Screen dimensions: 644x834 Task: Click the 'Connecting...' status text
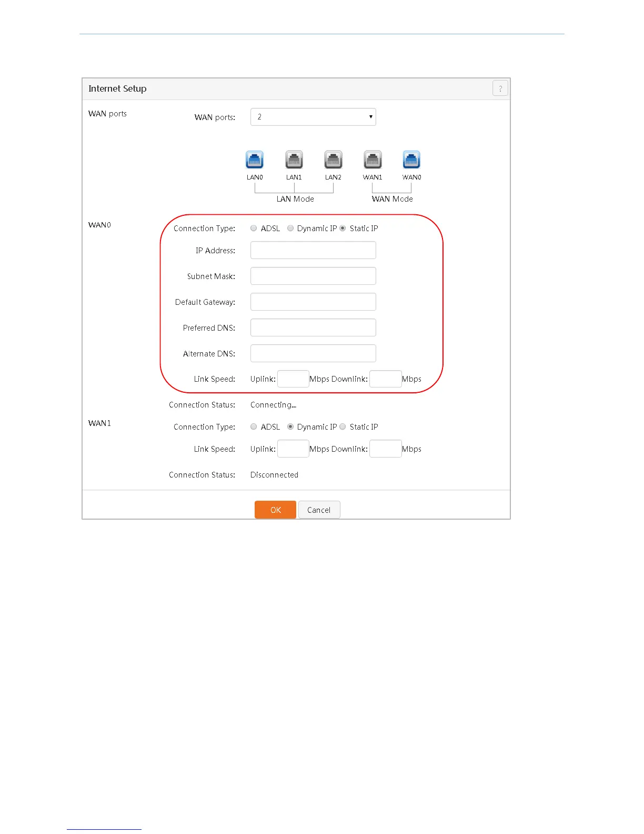(x=273, y=405)
